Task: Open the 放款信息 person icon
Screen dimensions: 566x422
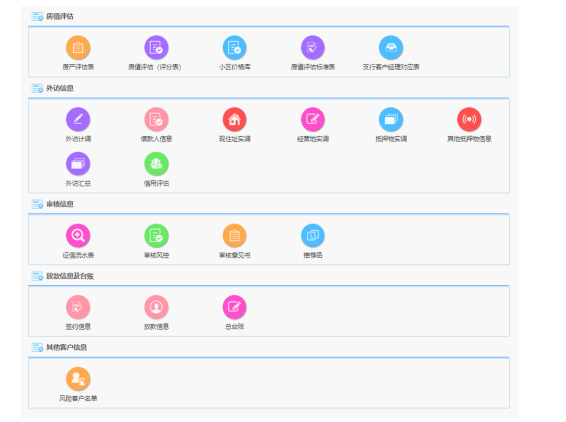Action: (156, 307)
